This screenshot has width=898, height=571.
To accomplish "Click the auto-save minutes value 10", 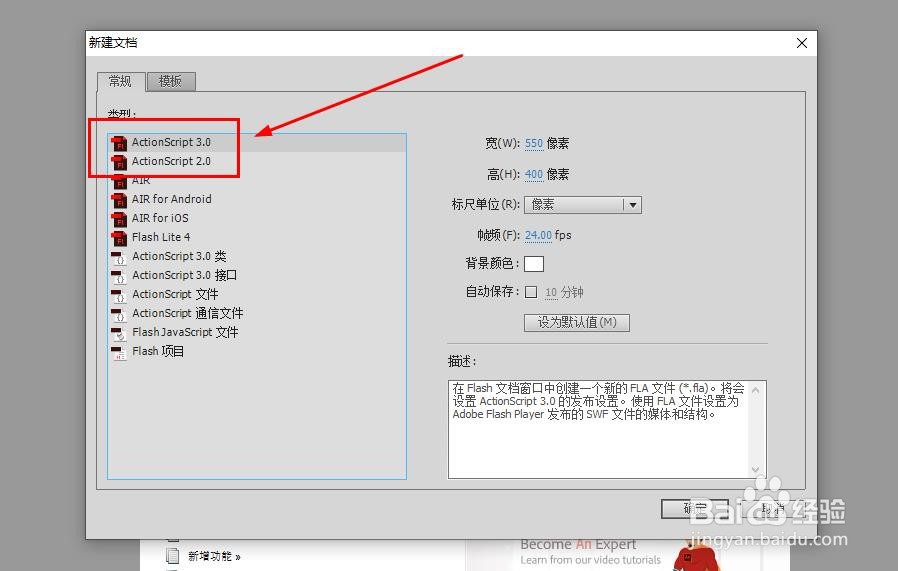I will click(551, 293).
